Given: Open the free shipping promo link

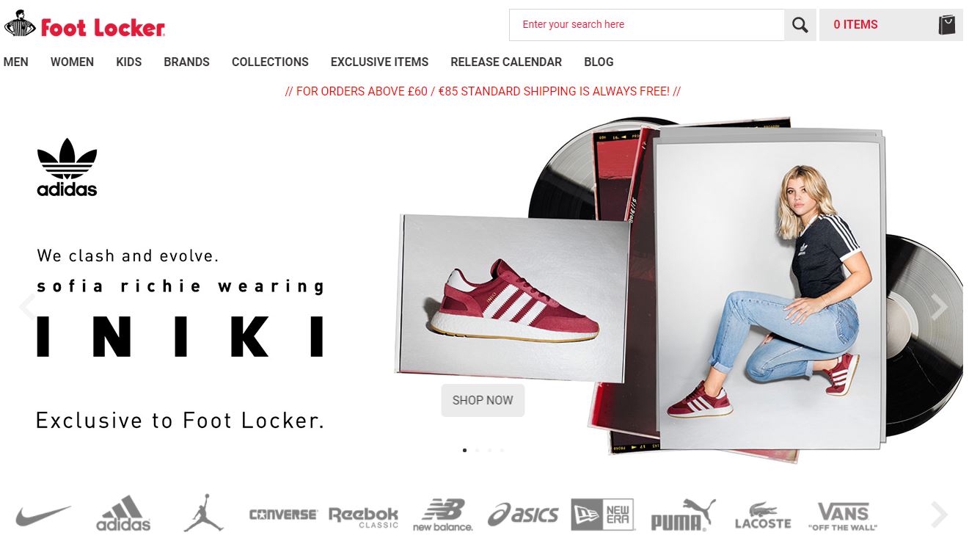Looking at the screenshot, I should (483, 92).
